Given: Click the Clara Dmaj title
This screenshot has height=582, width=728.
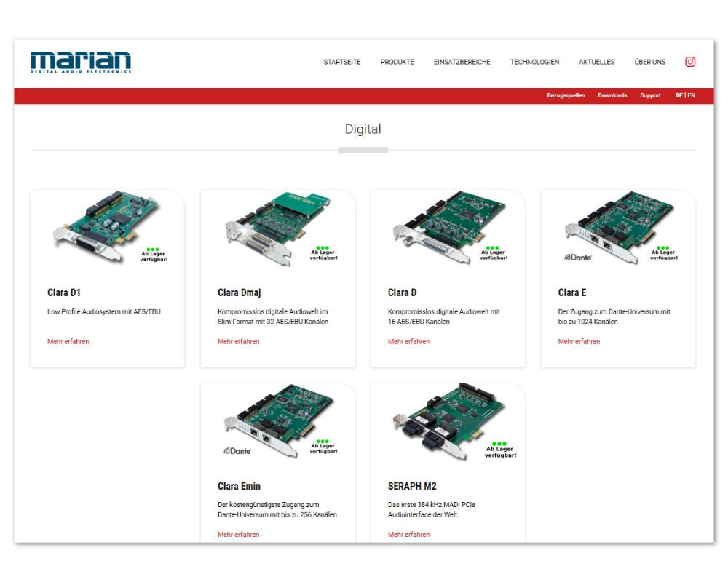Looking at the screenshot, I should 239,292.
